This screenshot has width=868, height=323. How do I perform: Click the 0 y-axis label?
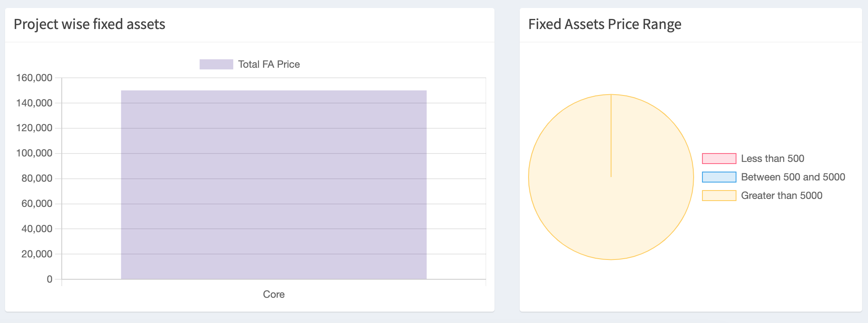(x=50, y=279)
